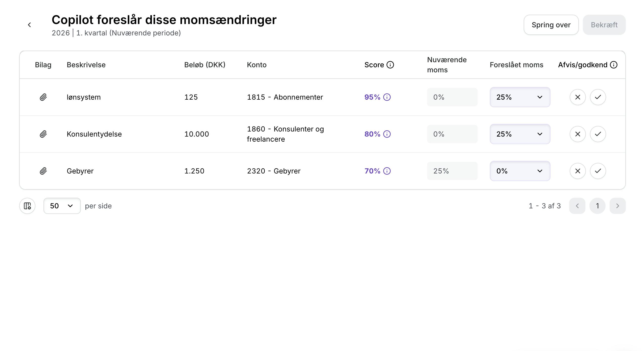
Task: Click the Bekræft button
Action: (x=604, y=25)
